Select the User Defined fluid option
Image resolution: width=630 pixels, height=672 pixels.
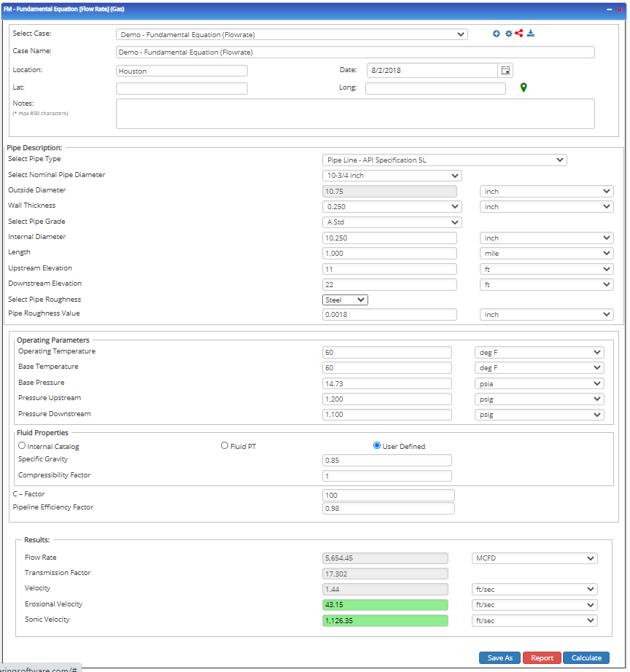click(377, 446)
